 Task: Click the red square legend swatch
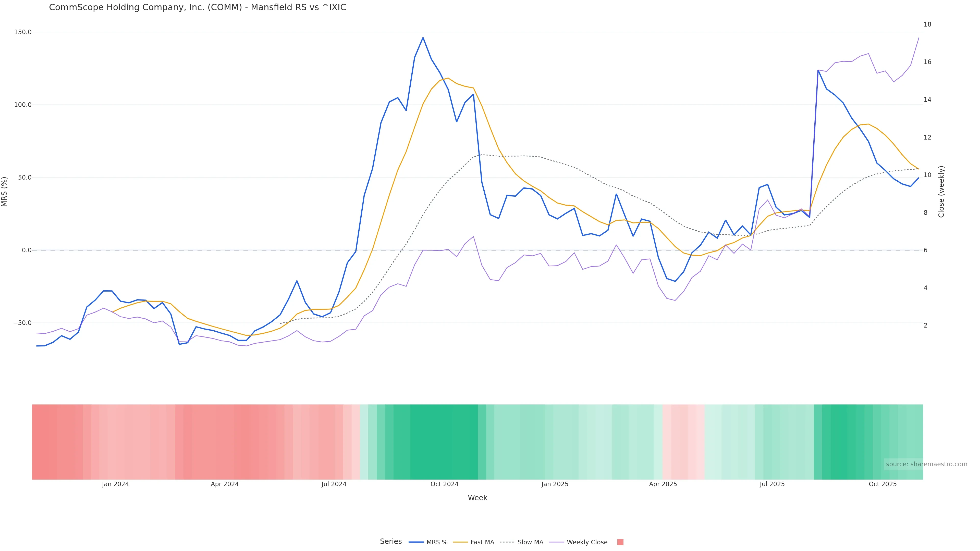pos(620,542)
